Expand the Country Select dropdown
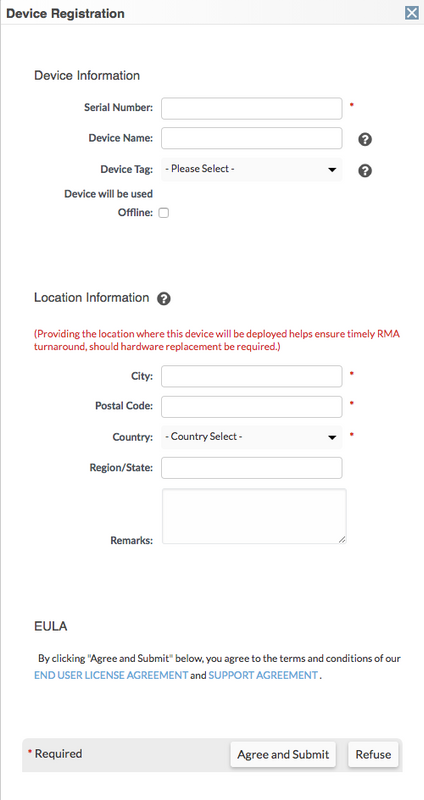This screenshot has height=800, width=424. click(252, 437)
